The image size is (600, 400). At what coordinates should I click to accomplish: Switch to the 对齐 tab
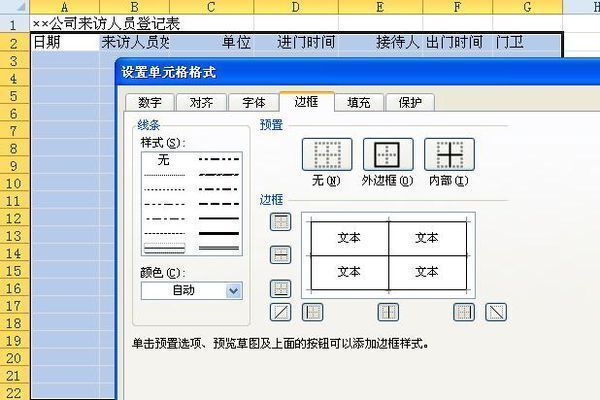coord(201,102)
